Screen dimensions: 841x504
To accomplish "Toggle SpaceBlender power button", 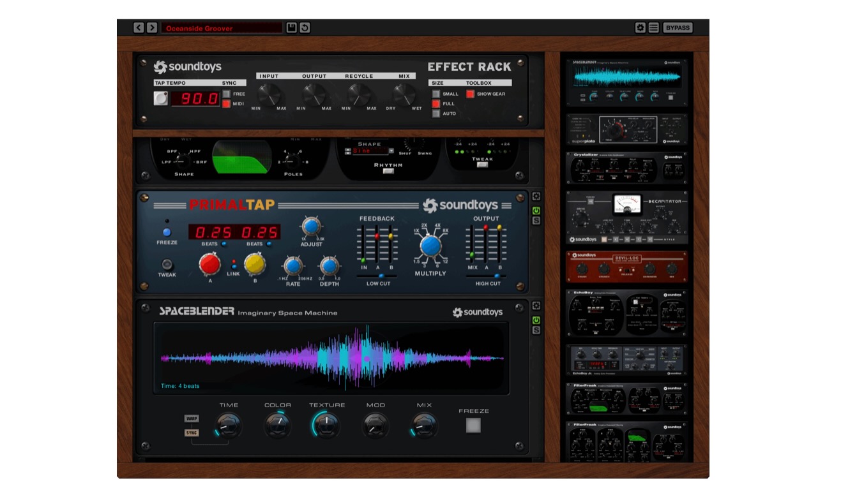I will (x=536, y=320).
